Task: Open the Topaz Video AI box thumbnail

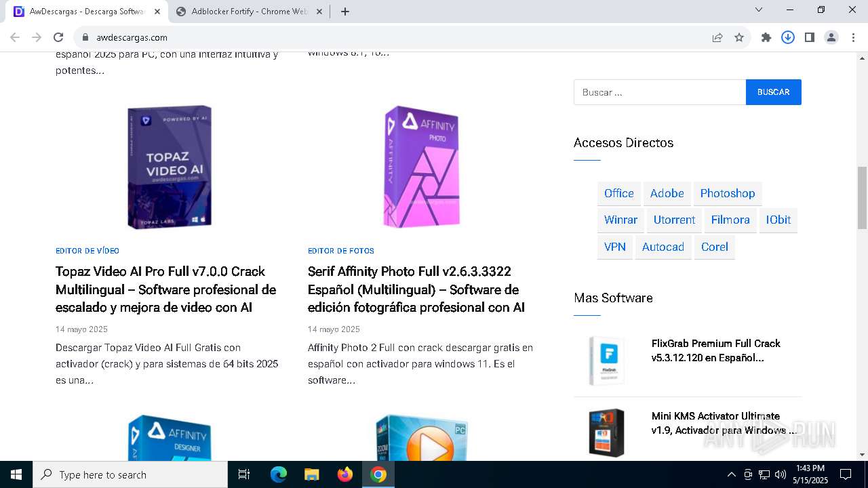Action: click(170, 167)
